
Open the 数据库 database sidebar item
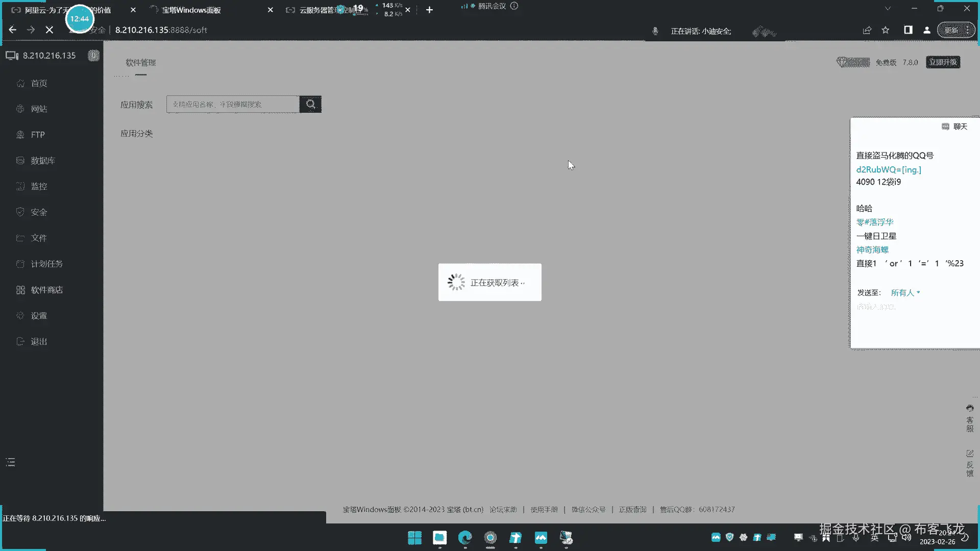point(42,161)
